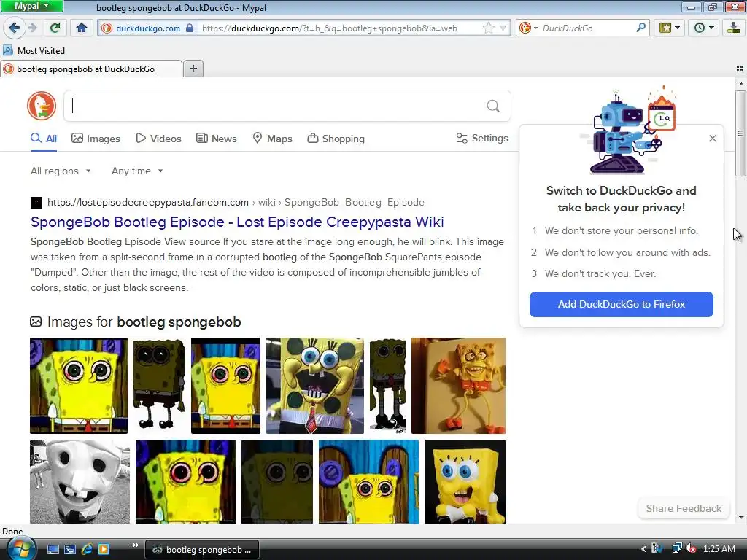Screen dimensions: 747x560
Task: Open the search engine selector dropdown
Action: [x=528, y=28]
